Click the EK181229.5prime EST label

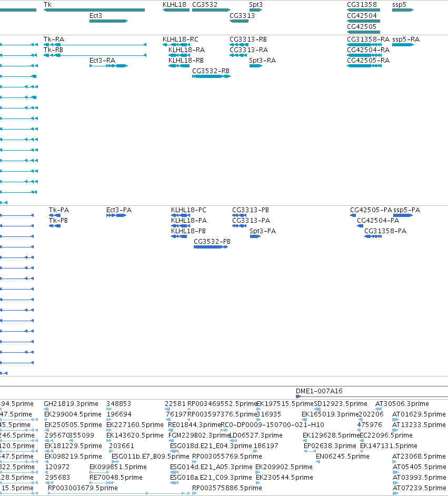pos(73,446)
